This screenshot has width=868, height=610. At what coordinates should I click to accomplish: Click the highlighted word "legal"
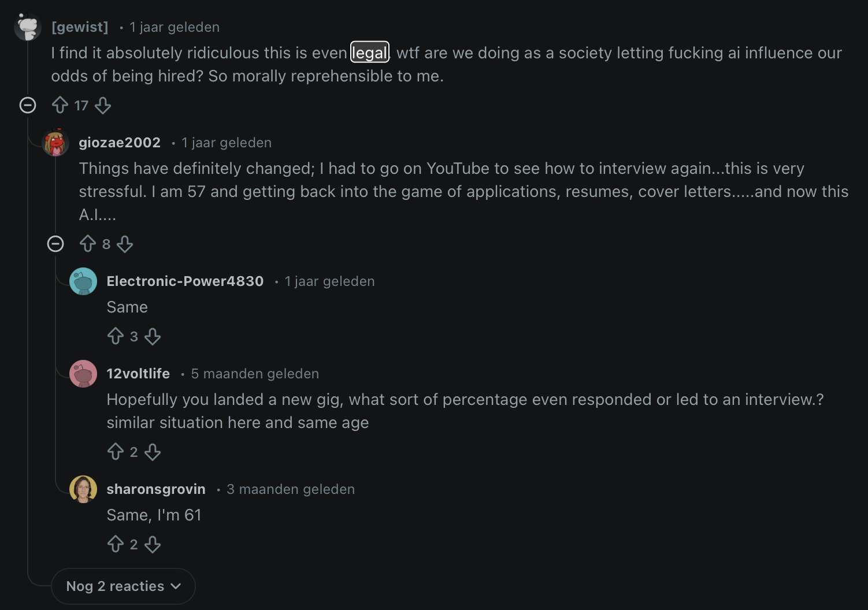(370, 53)
